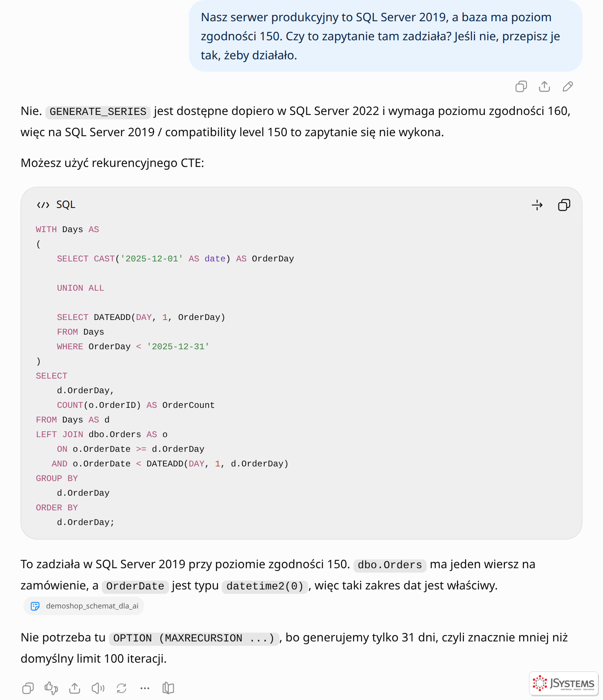
Task: Read the response aloud with speaker icon
Action: pos(98,688)
